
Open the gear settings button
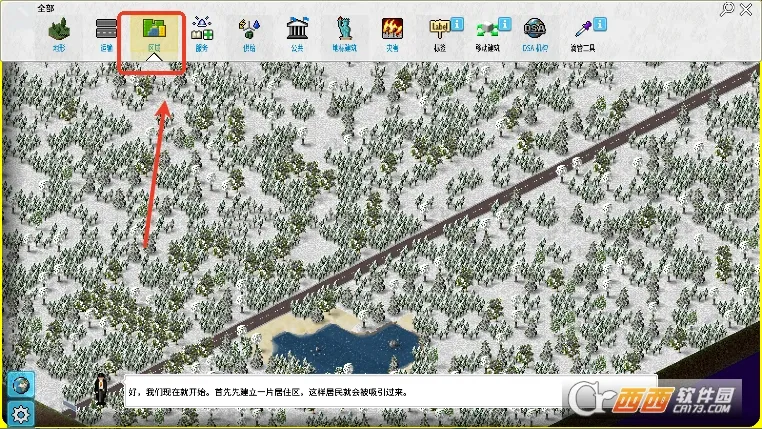(20, 414)
